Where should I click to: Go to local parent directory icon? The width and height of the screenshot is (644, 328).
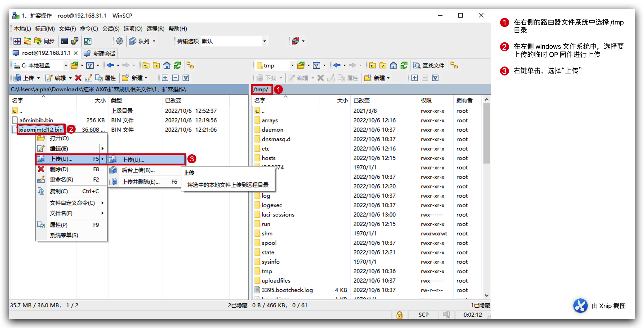pos(146,66)
